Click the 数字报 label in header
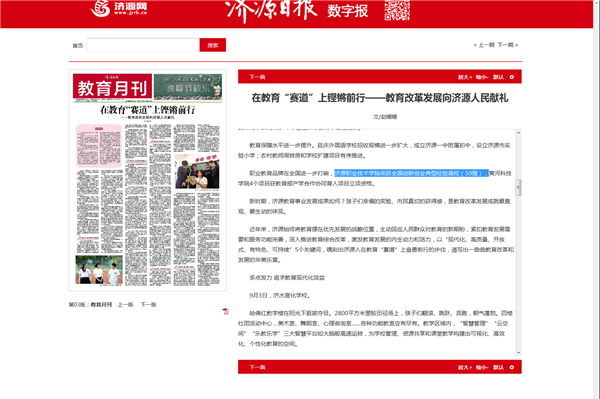The height and width of the screenshot is (399, 600). [x=347, y=11]
